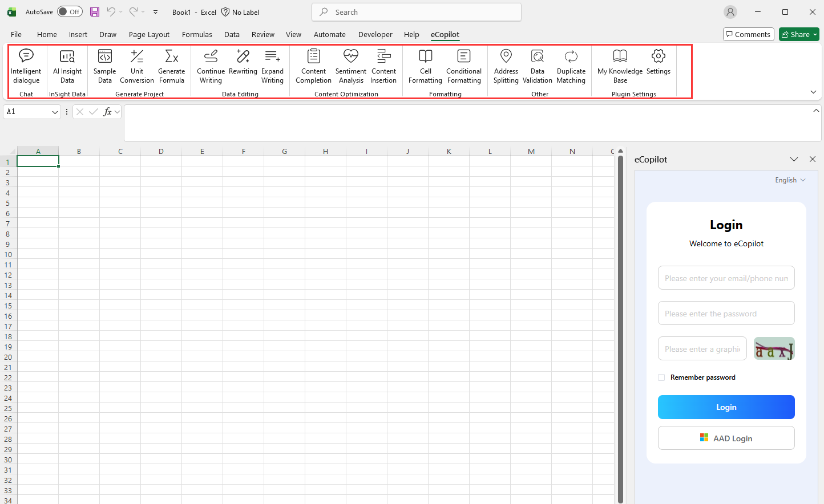
Task: Open Intelligent dialogue chat
Action: point(26,66)
